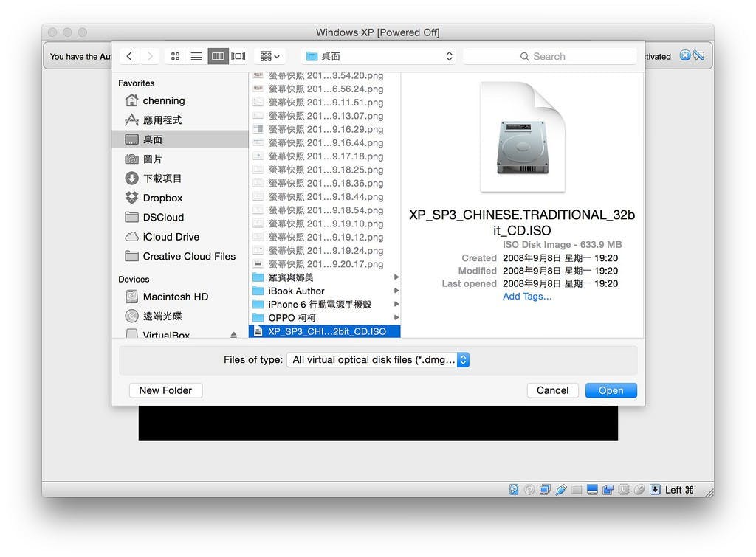Click the hard disk activity status icon
Screen dimensions: 756x557
point(514,490)
